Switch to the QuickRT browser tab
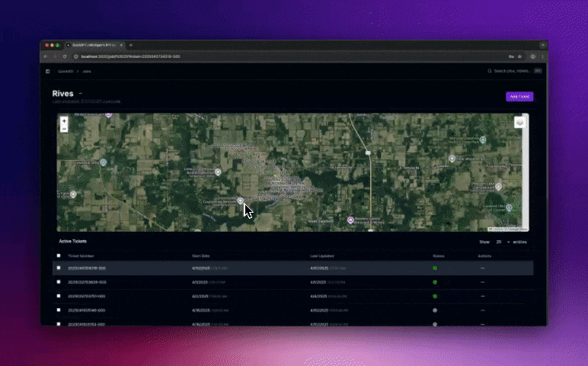The height and width of the screenshot is (366, 588). pyautogui.click(x=94, y=45)
